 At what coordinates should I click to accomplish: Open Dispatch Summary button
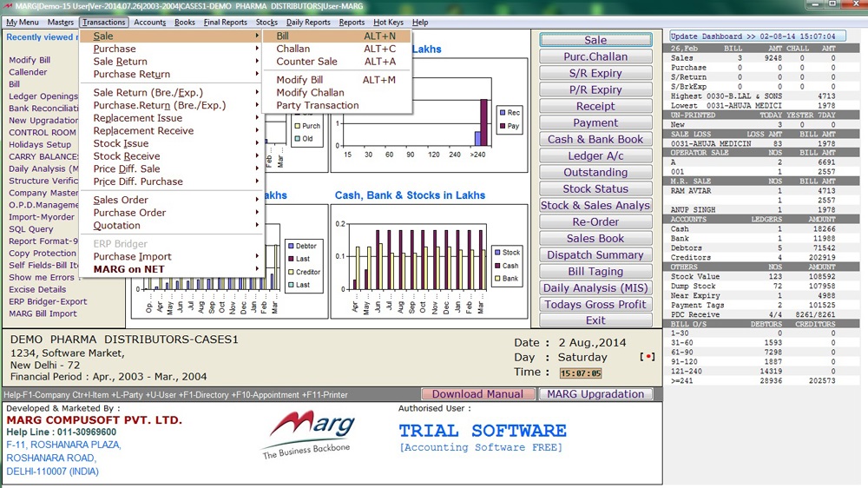click(595, 254)
